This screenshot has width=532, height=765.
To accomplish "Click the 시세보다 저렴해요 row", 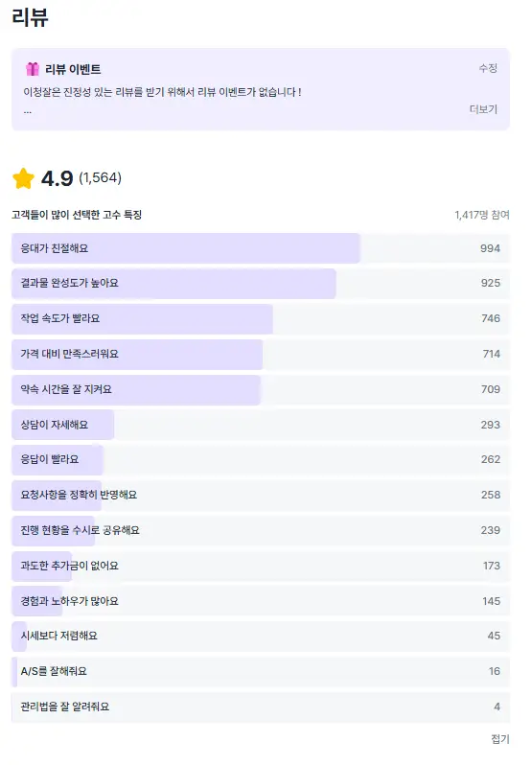I will point(261,637).
